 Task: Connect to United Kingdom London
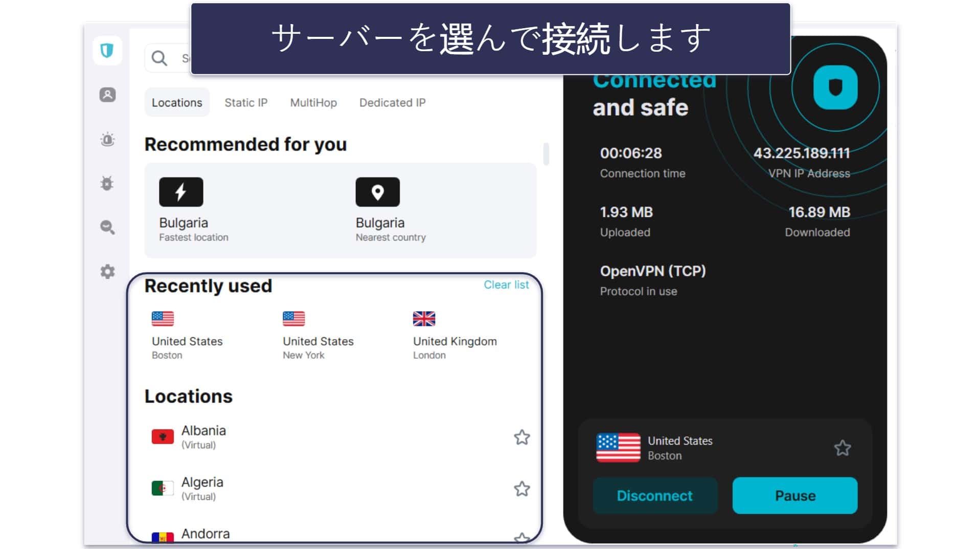point(455,336)
